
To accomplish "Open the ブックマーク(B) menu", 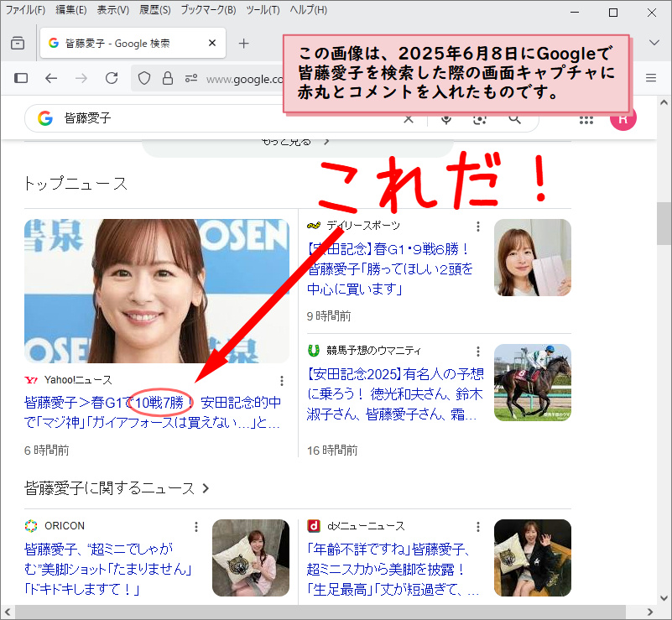I will [x=208, y=10].
